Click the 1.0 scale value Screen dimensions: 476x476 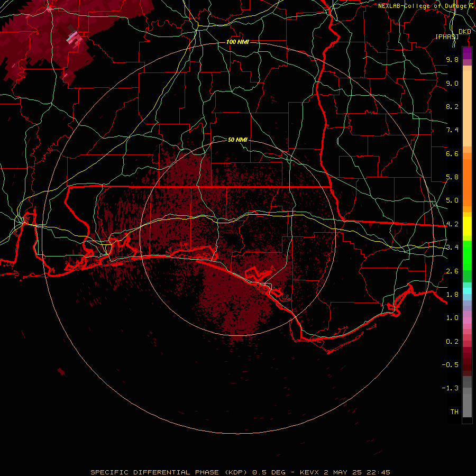(x=452, y=318)
